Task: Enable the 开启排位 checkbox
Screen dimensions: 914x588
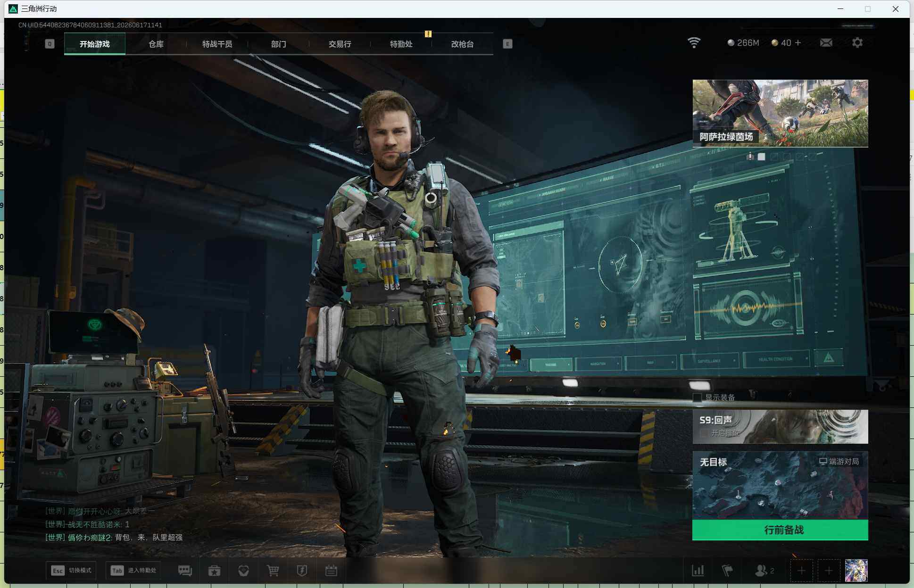Action: point(704,433)
